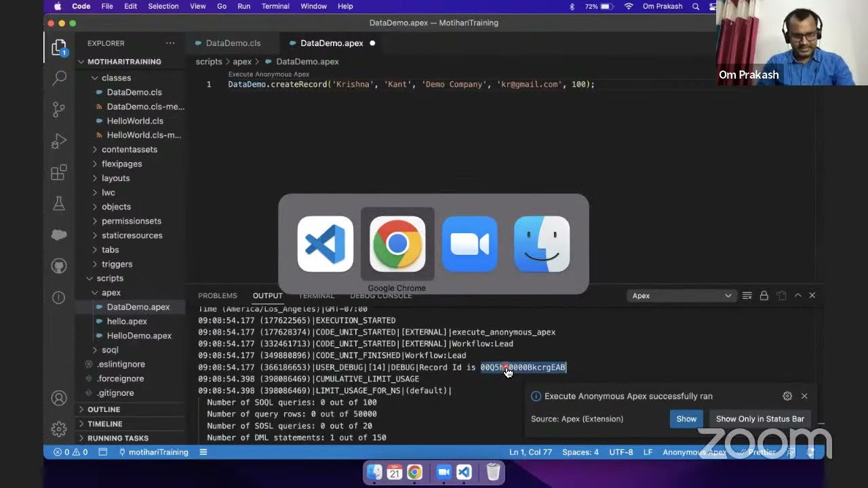The height and width of the screenshot is (488, 868).
Task: Expand the triggers folder
Action: coord(117,264)
